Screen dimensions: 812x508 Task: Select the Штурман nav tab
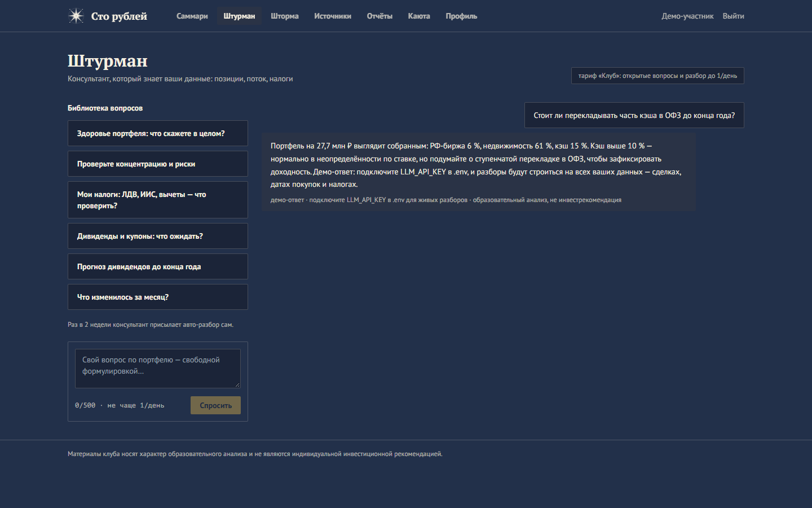[x=239, y=16]
